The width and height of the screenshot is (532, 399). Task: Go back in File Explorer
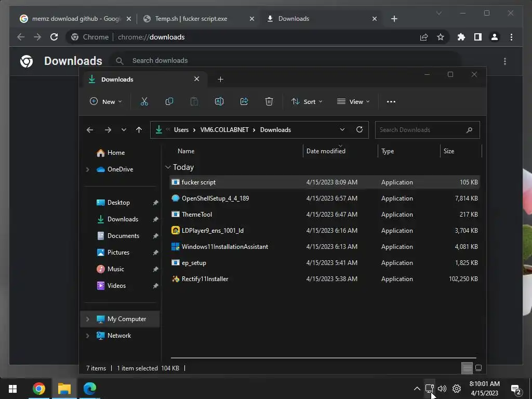[x=90, y=129]
